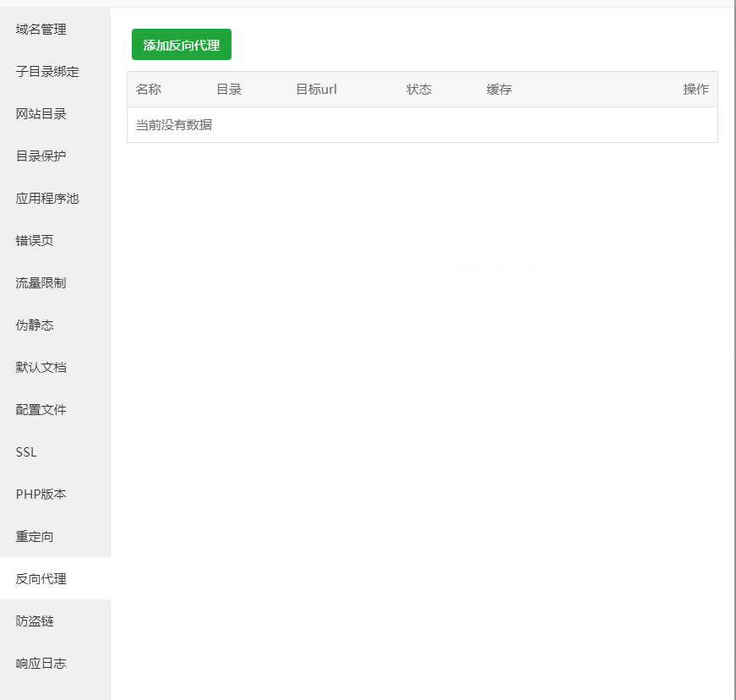Switch to PHP版本 tab
This screenshot has width=736, height=700.
point(55,494)
